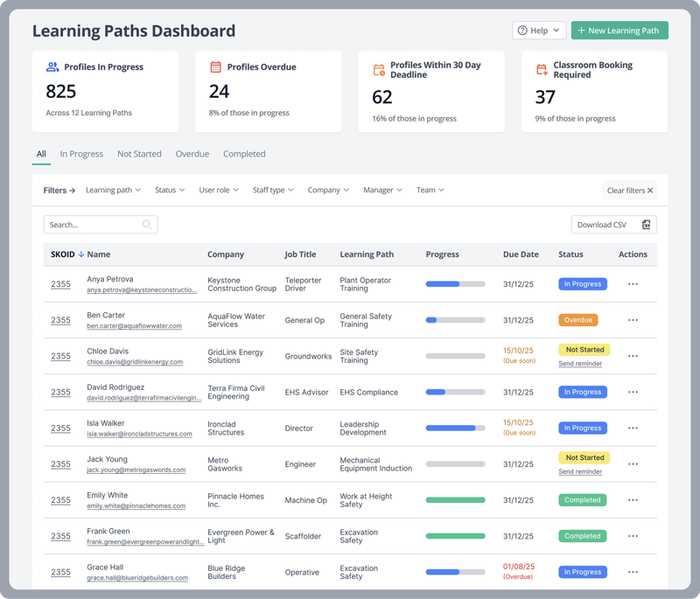Expand the Learning path filter dropdown
This screenshot has width=700, height=599.
pos(113,190)
